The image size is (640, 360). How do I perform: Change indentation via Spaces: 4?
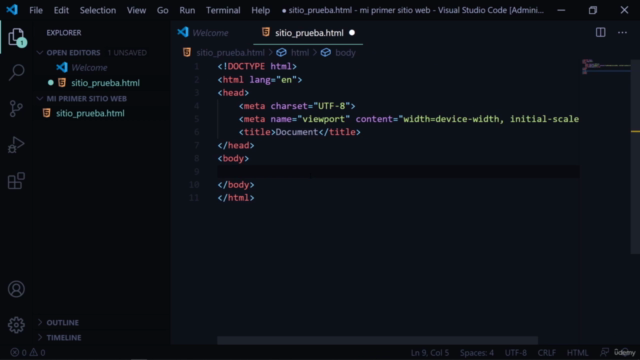point(477,353)
